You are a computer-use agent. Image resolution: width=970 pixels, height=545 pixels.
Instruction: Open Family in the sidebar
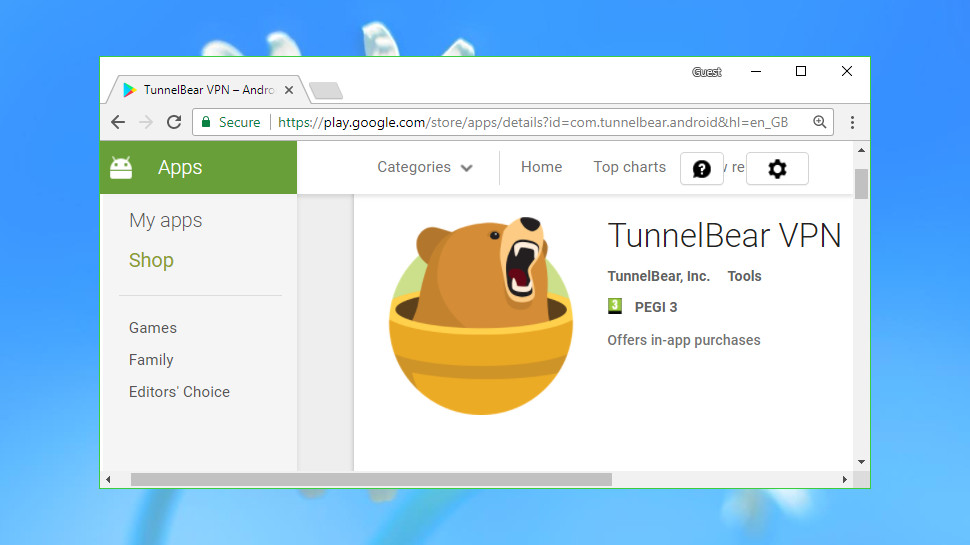click(151, 360)
